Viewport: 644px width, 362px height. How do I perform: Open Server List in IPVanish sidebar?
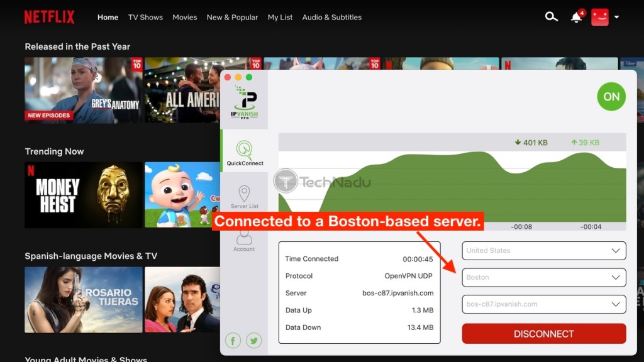pyautogui.click(x=245, y=197)
